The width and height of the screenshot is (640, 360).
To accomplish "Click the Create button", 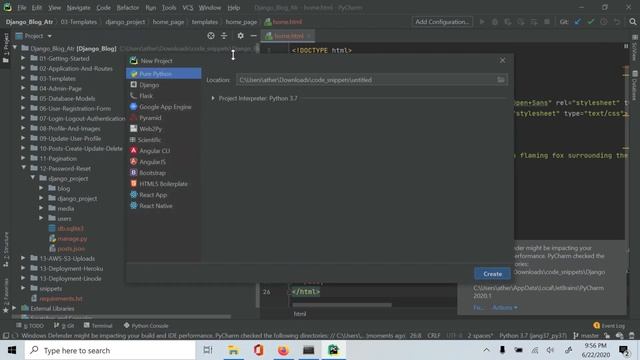I will point(492,273).
